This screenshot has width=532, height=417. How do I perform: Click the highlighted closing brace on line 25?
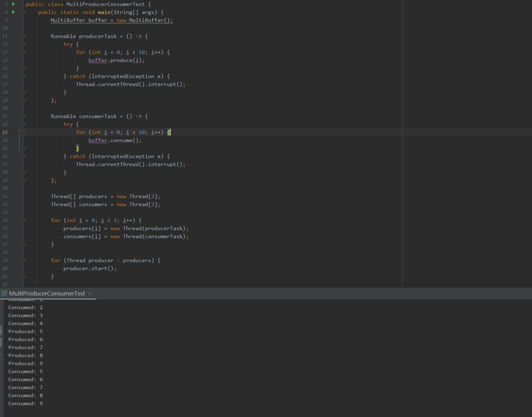(x=77, y=148)
